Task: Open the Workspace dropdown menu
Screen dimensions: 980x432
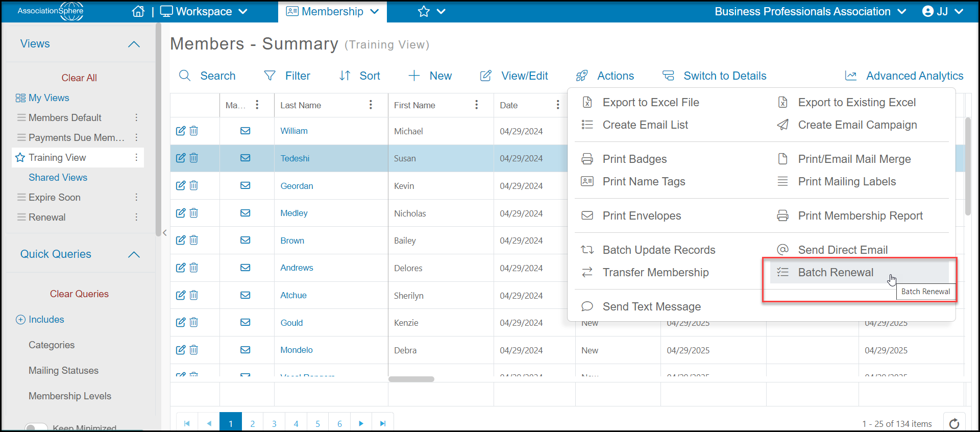Action: point(204,11)
